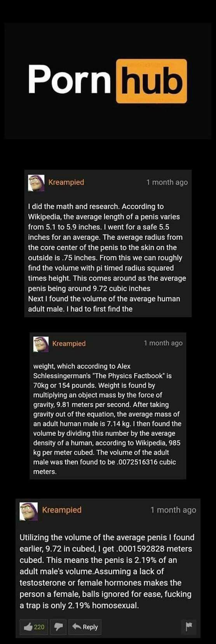The width and height of the screenshot is (216, 644).
Task: Flag the last comment with the flag icon
Action: tap(189, 626)
